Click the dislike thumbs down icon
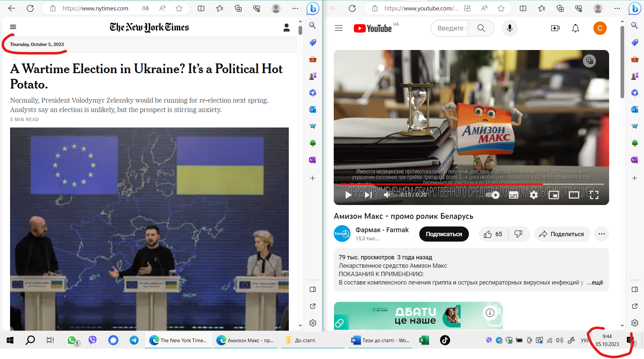Viewport: 644px width, 359px height. click(x=518, y=234)
